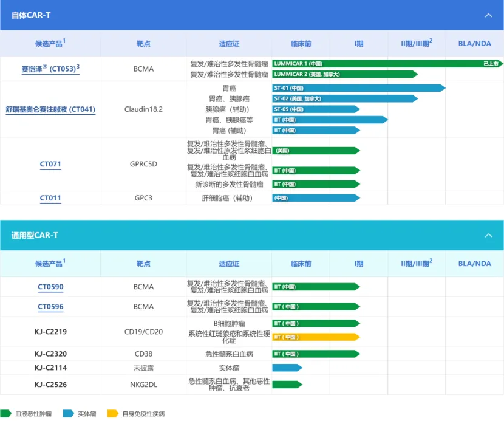Click the KJ-C2526 short green progress arrow
Viewport: 504px width, 421px height.
click(x=287, y=384)
